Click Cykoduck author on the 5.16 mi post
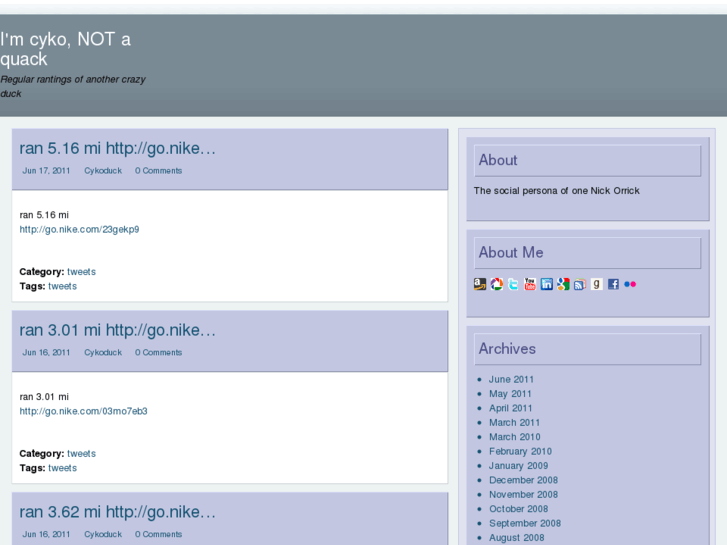Image resolution: width=727 pixels, height=545 pixels. (x=103, y=171)
